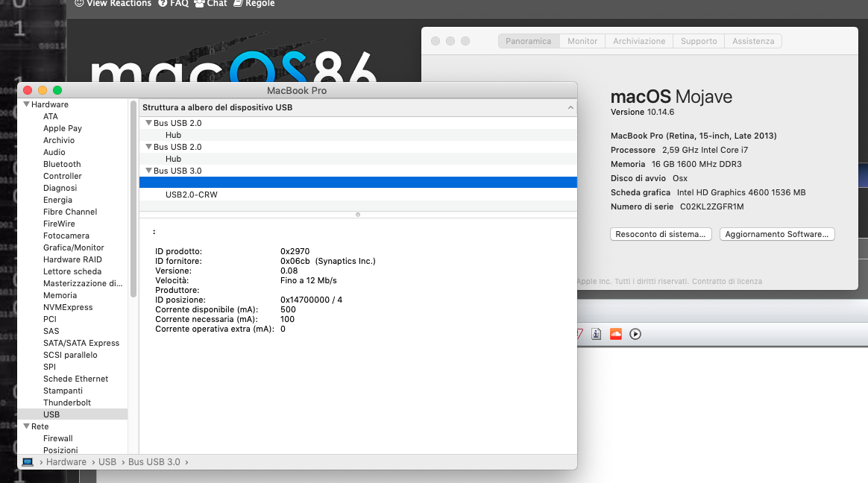Click the sidebar vertical scrollbar
The height and width of the screenshot is (483, 868).
(x=133, y=199)
